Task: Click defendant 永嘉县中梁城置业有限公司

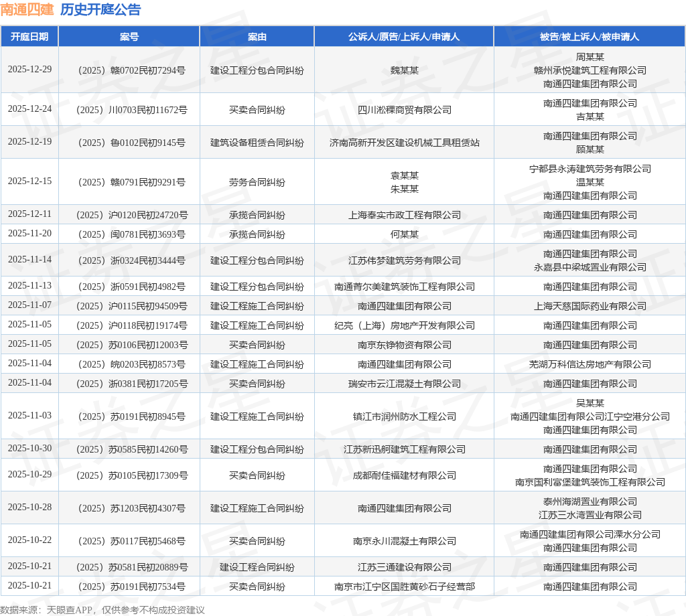Action: [x=590, y=267]
